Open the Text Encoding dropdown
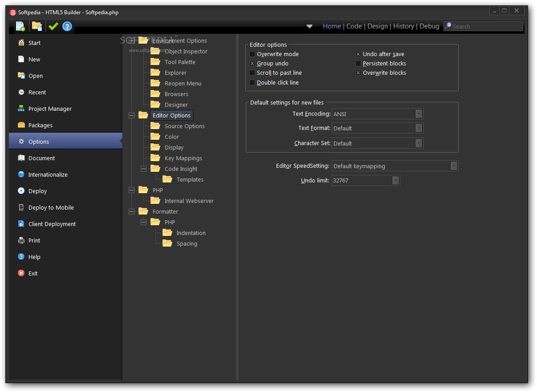The image size is (537, 392). click(x=419, y=114)
